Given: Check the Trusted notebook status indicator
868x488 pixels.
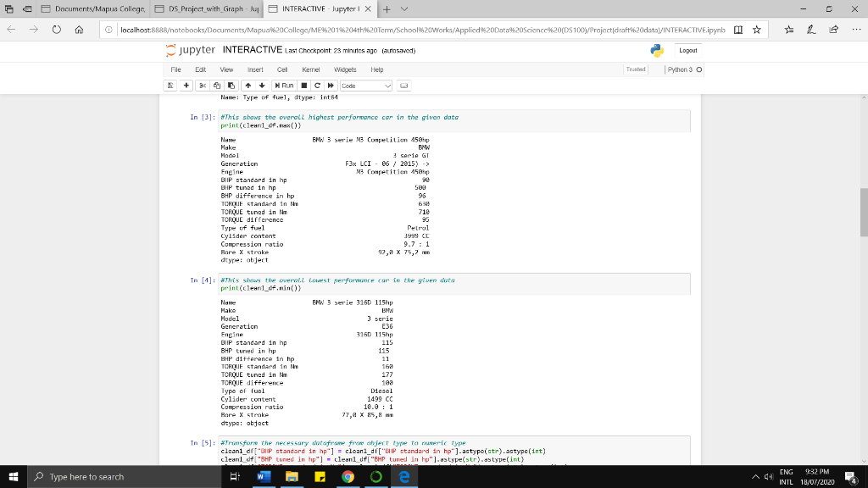Looking at the screenshot, I should point(635,69).
